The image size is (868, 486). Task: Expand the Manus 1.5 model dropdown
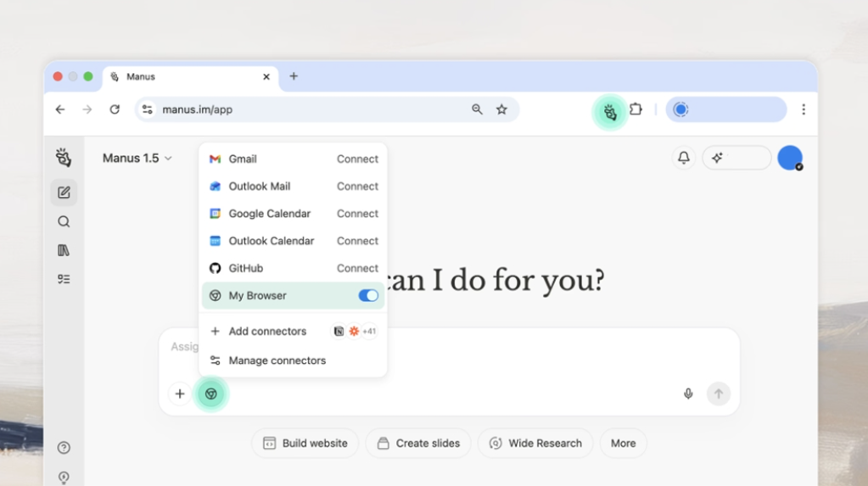(x=137, y=159)
